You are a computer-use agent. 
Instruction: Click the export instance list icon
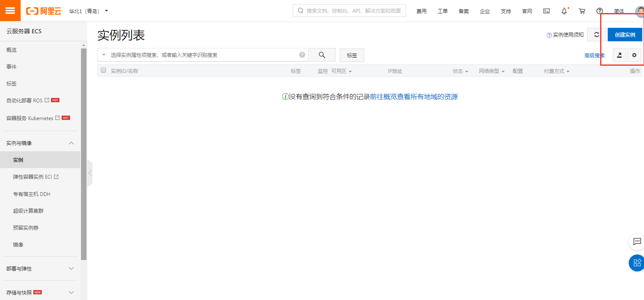619,55
